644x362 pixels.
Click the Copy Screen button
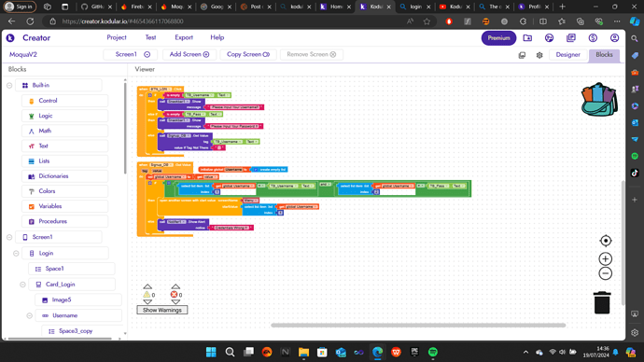[248, 54]
